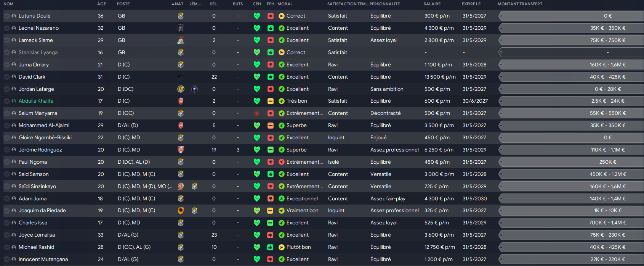Click Jordan Lafarge's second nationality France badge
Screen dimensions: 644x266
(x=194, y=89)
